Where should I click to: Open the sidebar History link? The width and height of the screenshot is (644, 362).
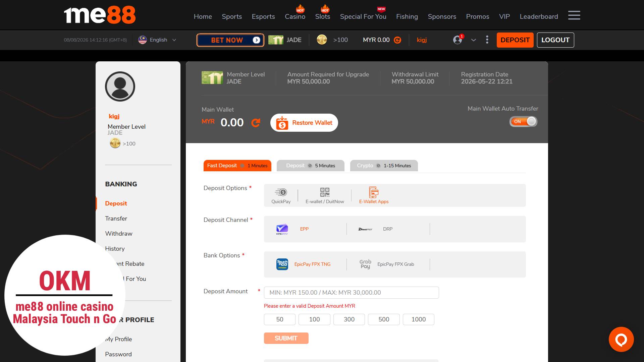(x=115, y=249)
